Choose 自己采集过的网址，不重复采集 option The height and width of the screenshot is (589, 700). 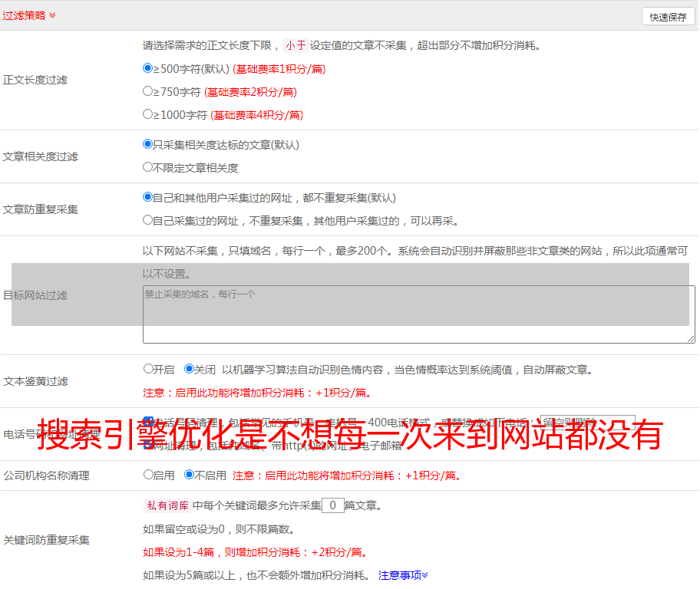tap(148, 220)
